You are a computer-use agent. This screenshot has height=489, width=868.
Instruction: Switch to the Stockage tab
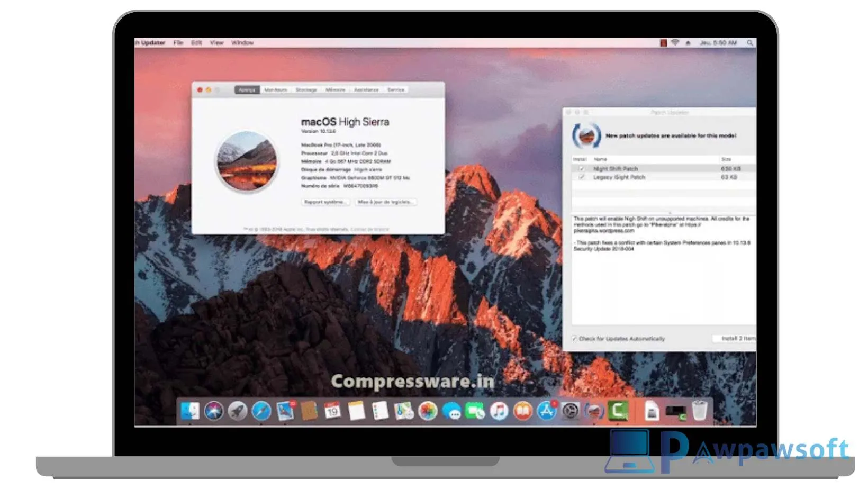click(x=306, y=89)
